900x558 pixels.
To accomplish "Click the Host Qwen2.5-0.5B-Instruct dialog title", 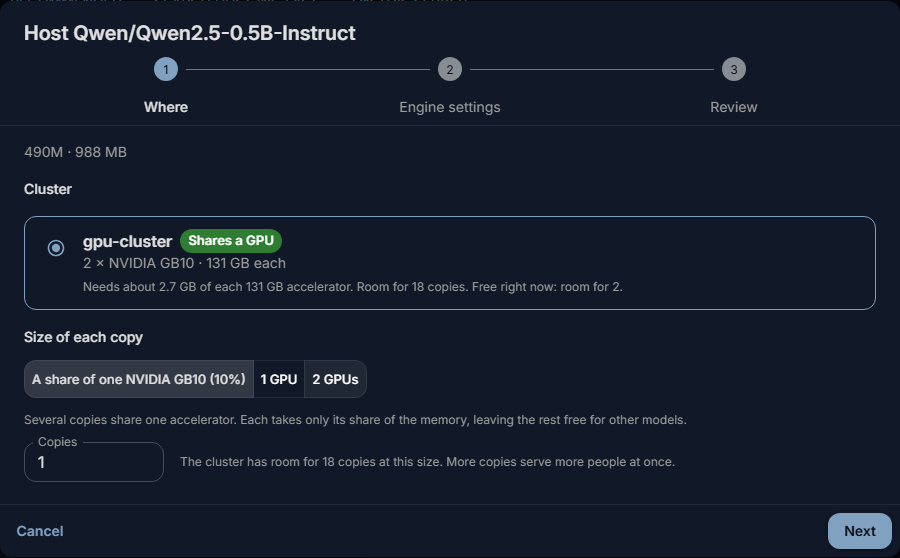I will click(x=189, y=33).
